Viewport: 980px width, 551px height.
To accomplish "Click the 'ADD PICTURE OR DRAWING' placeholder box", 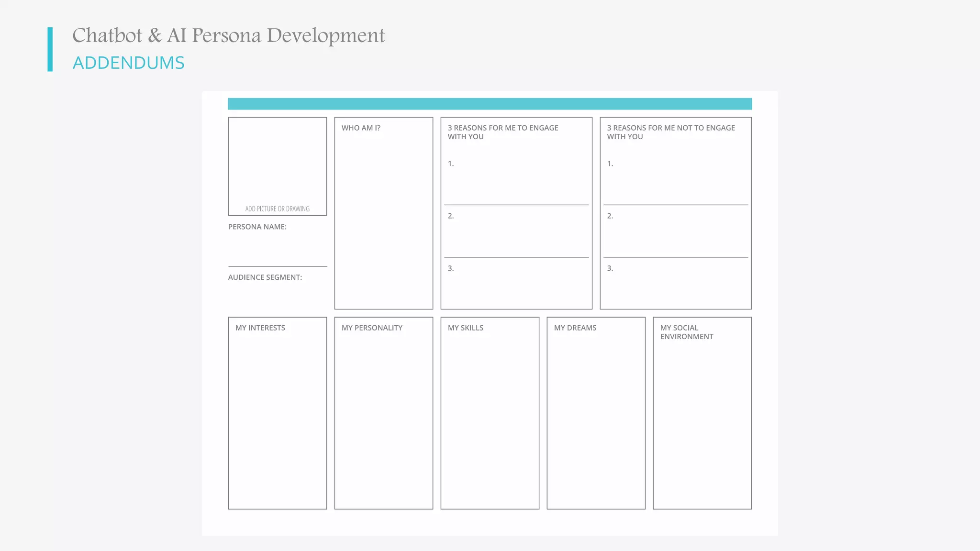I will 278,166.
